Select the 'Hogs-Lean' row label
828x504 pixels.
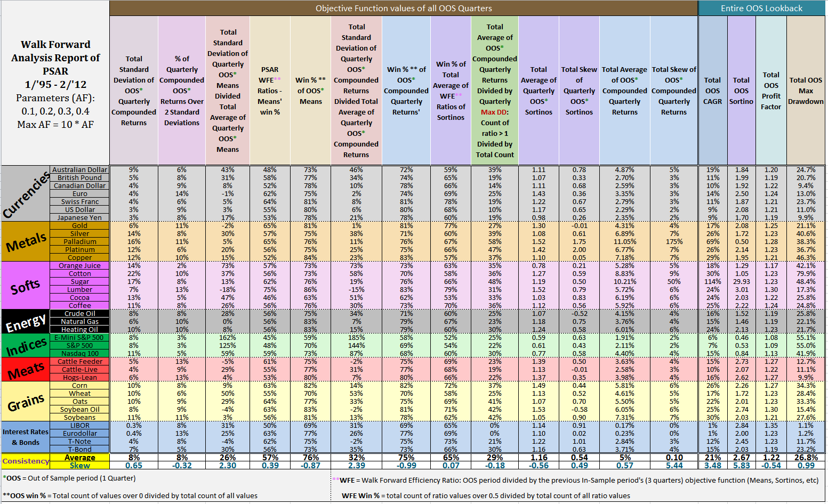click(x=79, y=377)
